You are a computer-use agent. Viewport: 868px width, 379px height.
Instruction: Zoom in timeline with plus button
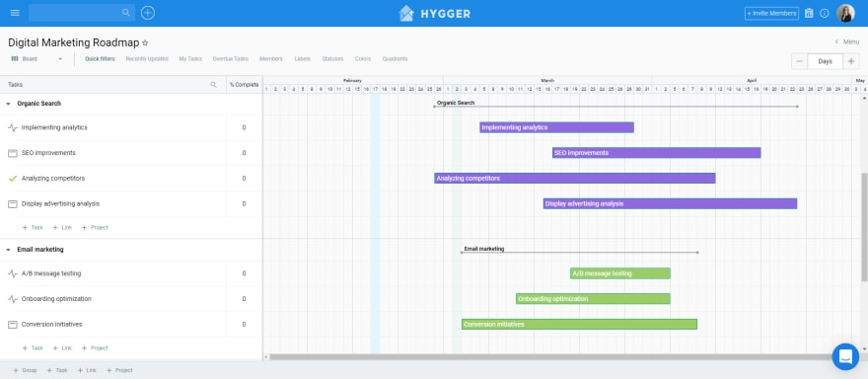point(851,61)
